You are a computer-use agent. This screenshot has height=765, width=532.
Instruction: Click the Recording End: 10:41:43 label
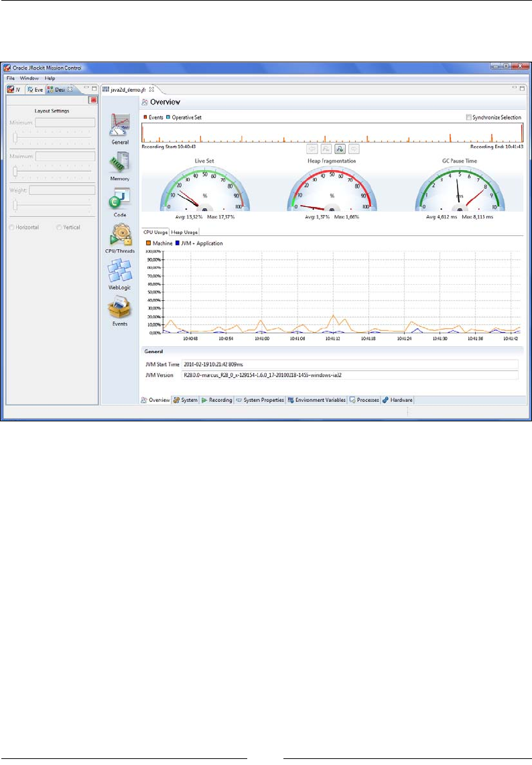click(x=497, y=146)
